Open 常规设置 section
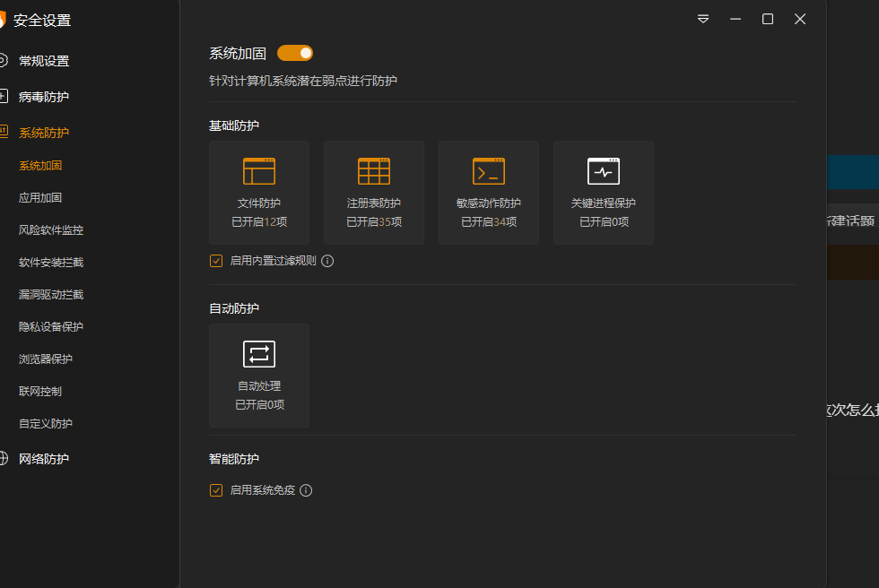This screenshot has width=879, height=588. click(x=44, y=61)
